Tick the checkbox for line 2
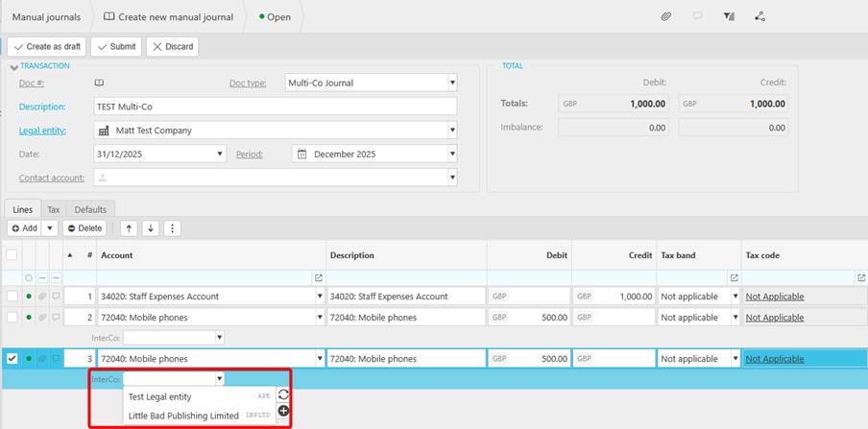The width and height of the screenshot is (868, 429). (x=12, y=317)
